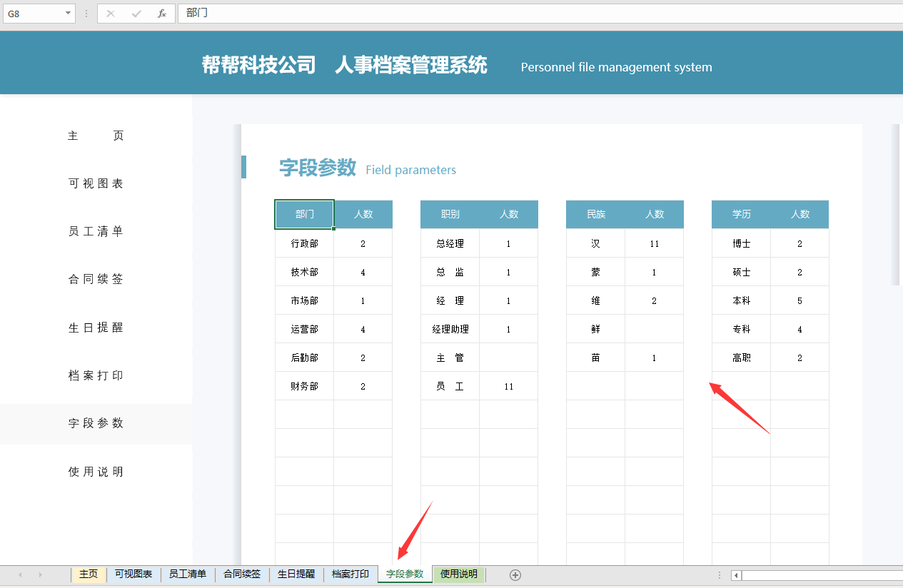Viewport: 903px width, 588px height.
Task: Select the 字段参数 sheet tab
Action: [405, 574]
